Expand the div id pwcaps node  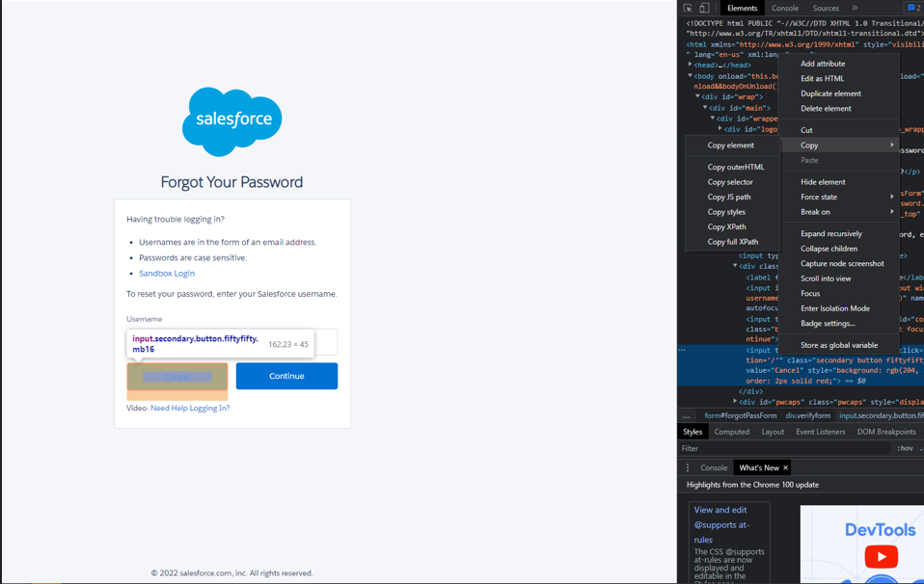click(735, 402)
